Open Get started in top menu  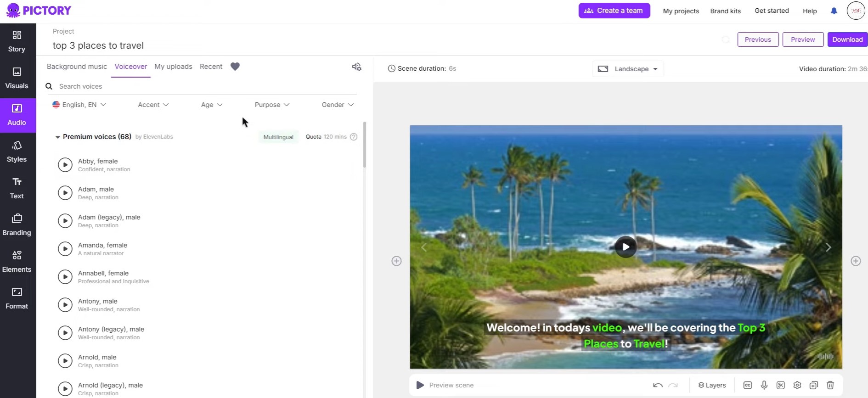pyautogui.click(x=772, y=11)
